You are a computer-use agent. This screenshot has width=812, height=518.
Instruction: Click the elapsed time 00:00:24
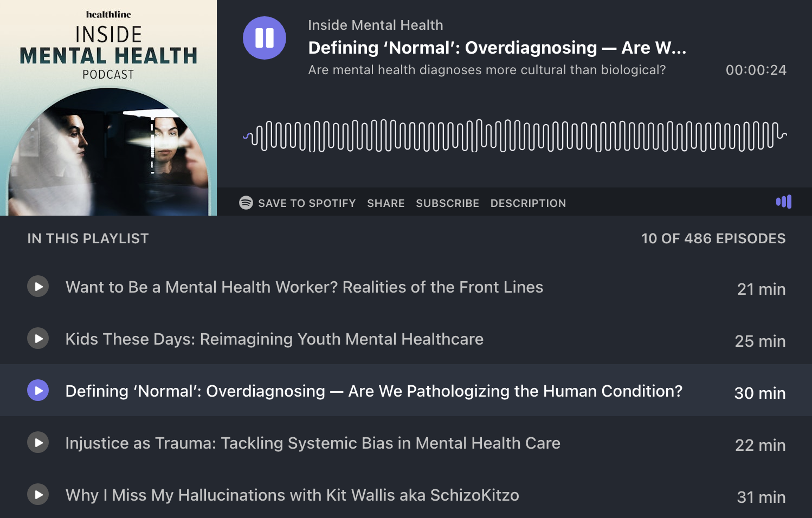pos(756,70)
